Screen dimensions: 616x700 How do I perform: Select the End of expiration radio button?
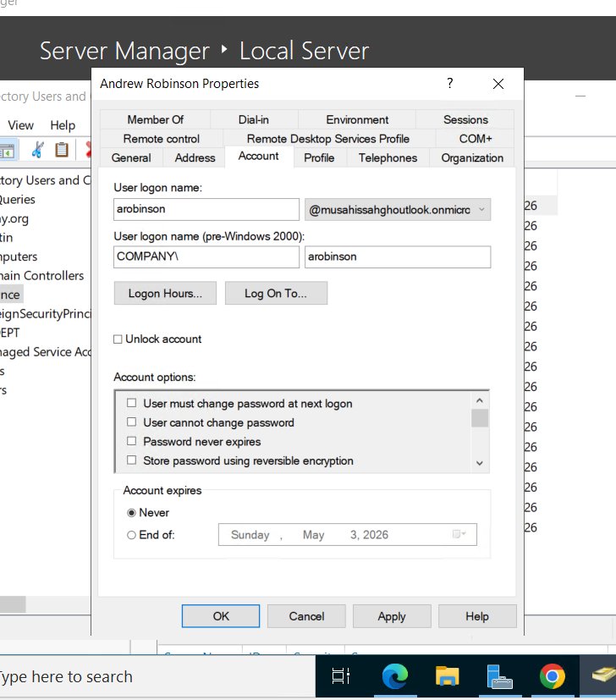131,535
